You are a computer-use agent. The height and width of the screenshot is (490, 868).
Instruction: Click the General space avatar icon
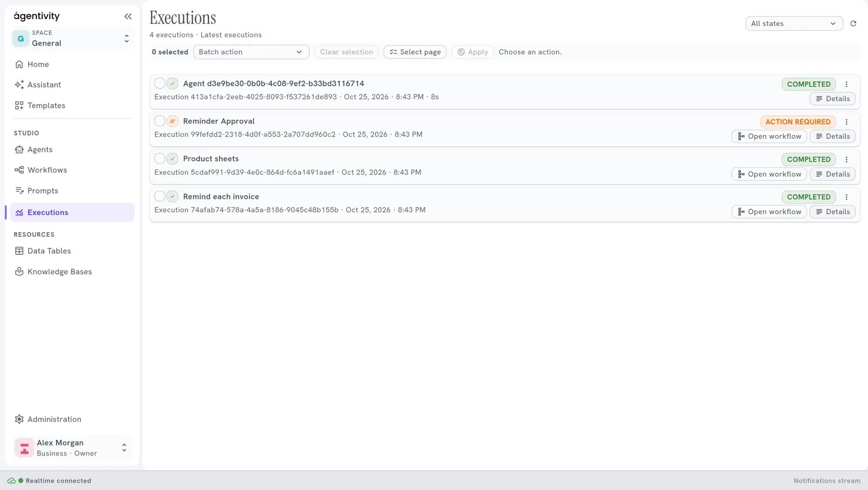click(x=21, y=38)
